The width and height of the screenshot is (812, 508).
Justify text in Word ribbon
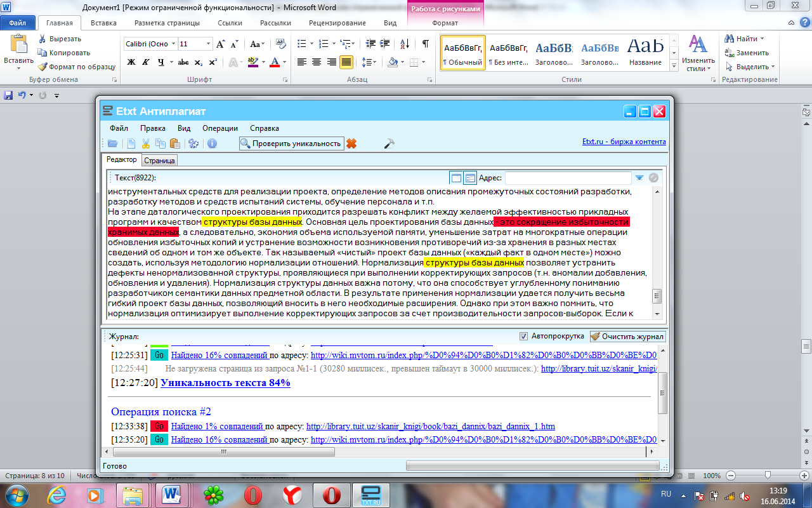(346, 62)
